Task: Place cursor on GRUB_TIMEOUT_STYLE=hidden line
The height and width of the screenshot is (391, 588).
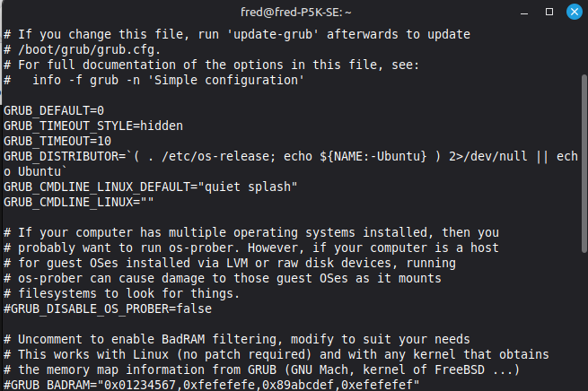Action: [93, 126]
